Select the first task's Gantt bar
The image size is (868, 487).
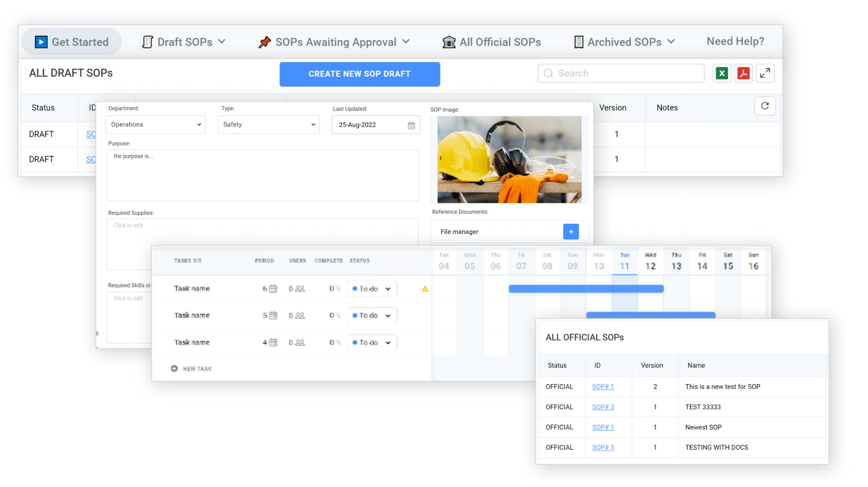(x=586, y=289)
